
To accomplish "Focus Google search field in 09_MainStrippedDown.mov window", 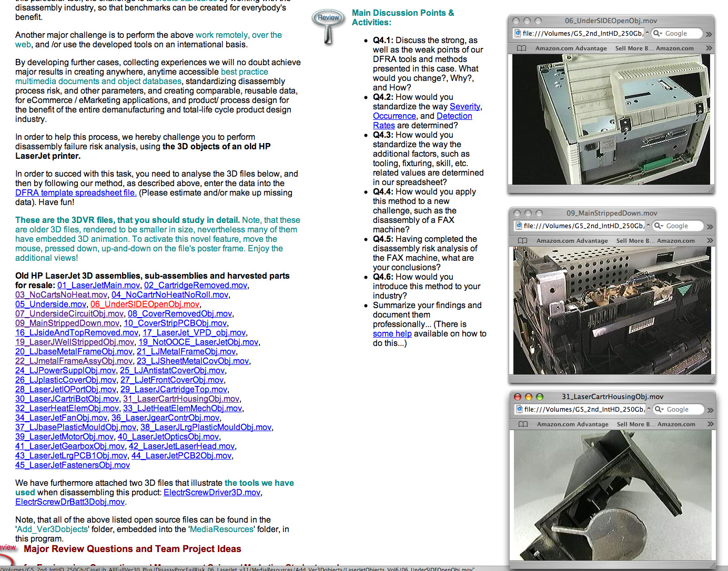I will click(678, 226).
